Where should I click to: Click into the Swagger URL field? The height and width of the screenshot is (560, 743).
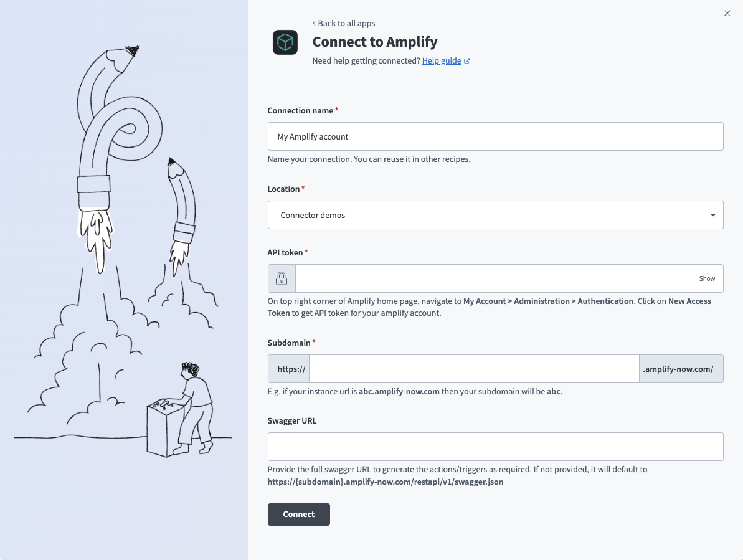[495, 446]
